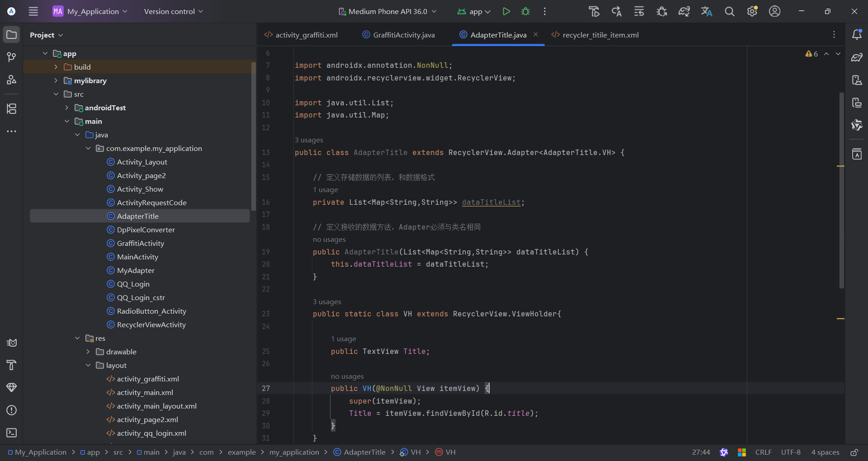Open IDE settings gear icon
This screenshot has height=461, width=868.
tap(752, 11)
